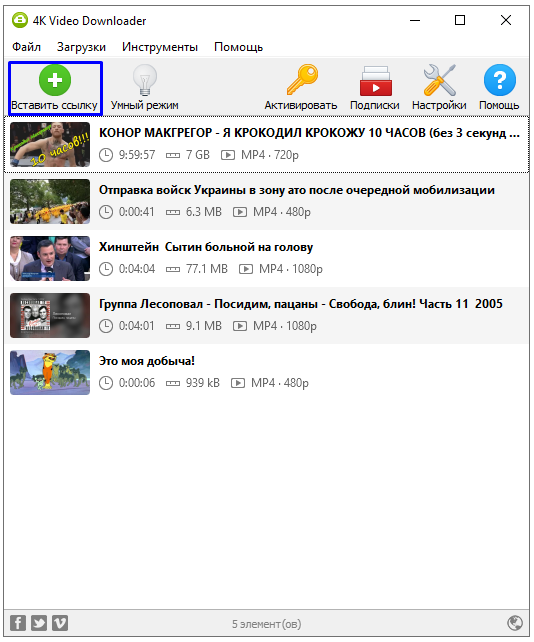Viewport: 534px width, 642px height.
Task: Select the Это моя добыча! thumbnail
Action: pyautogui.click(x=50, y=372)
